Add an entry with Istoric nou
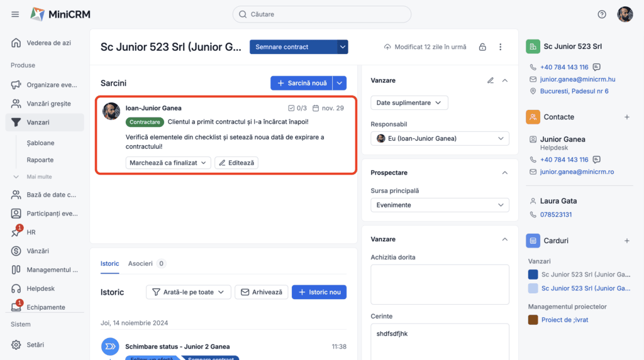 click(x=319, y=292)
